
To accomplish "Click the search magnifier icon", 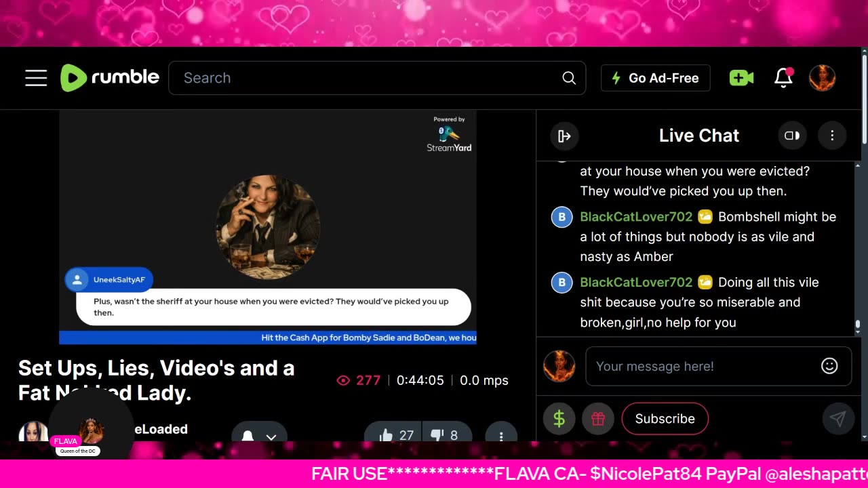I will pos(569,78).
